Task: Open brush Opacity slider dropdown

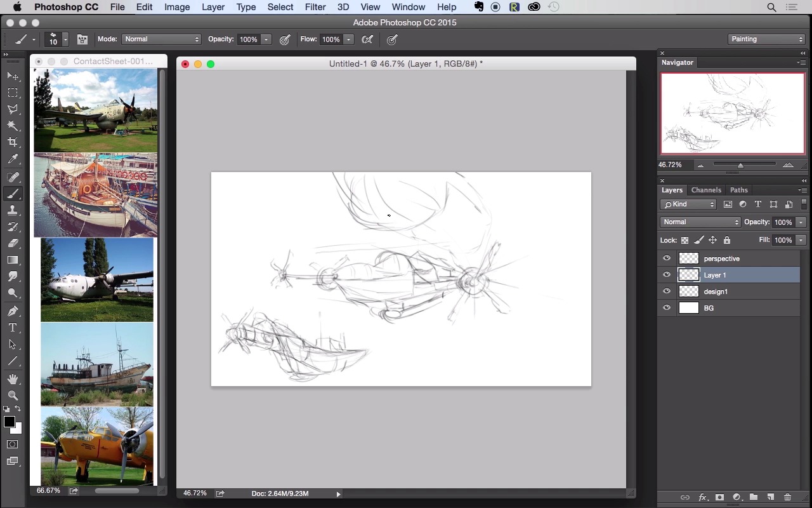Action: click(266, 39)
